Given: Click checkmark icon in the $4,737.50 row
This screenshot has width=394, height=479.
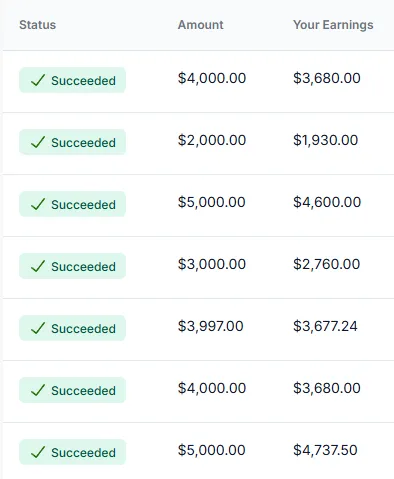Looking at the screenshot, I should (38, 452).
